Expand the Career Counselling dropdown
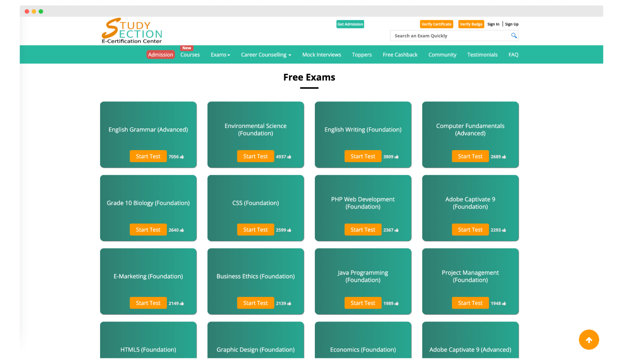 [266, 55]
